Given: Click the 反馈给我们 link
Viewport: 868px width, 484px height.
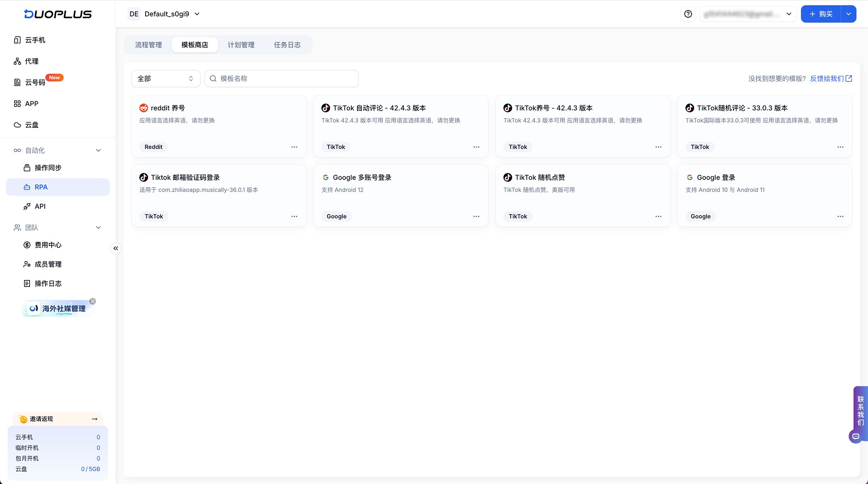Looking at the screenshot, I should (827, 78).
